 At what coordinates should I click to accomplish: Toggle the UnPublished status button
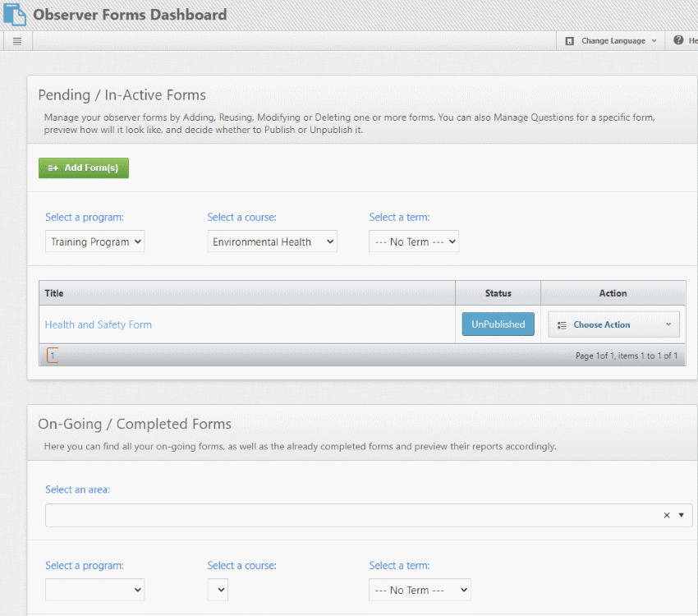pyautogui.click(x=498, y=324)
